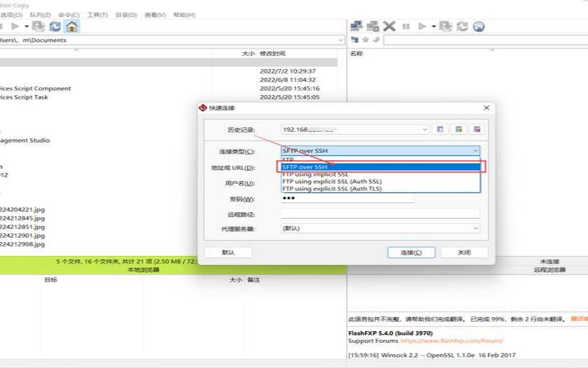Click the remote bookmark star icon

pos(365,40)
